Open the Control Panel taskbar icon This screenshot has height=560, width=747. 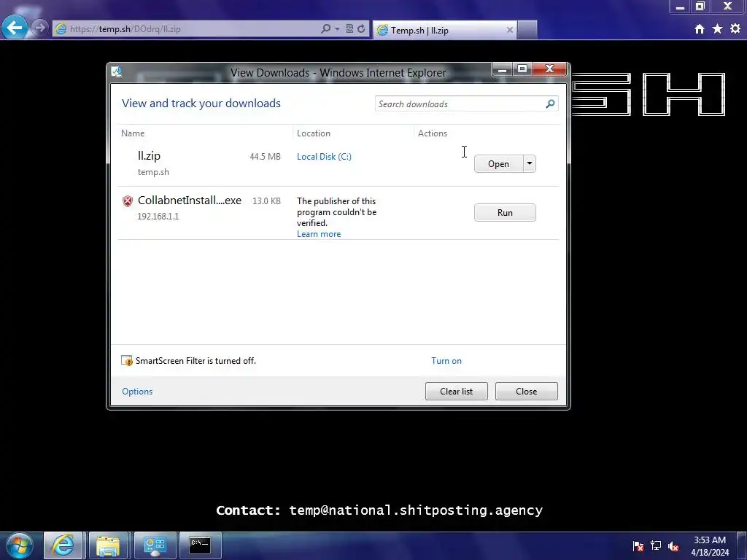point(155,545)
